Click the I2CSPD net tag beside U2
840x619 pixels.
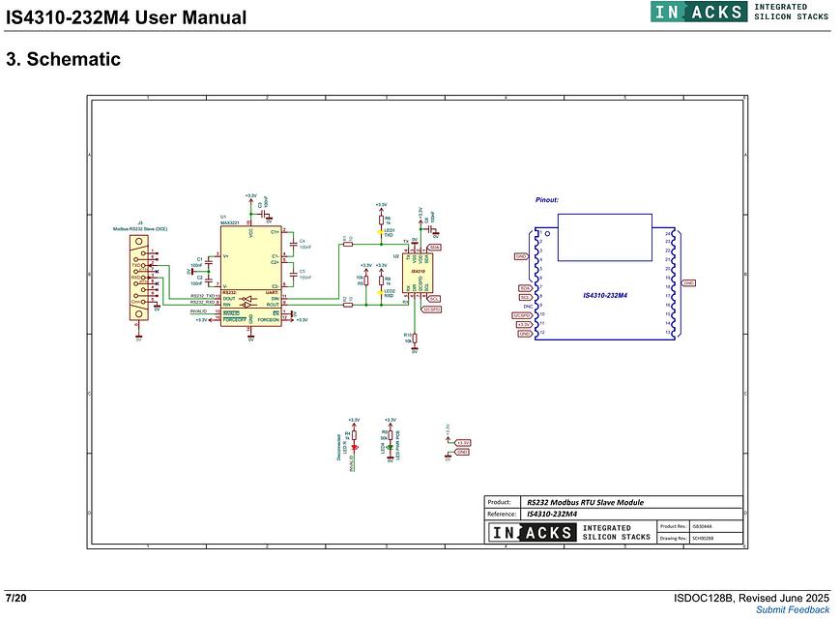(432, 309)
